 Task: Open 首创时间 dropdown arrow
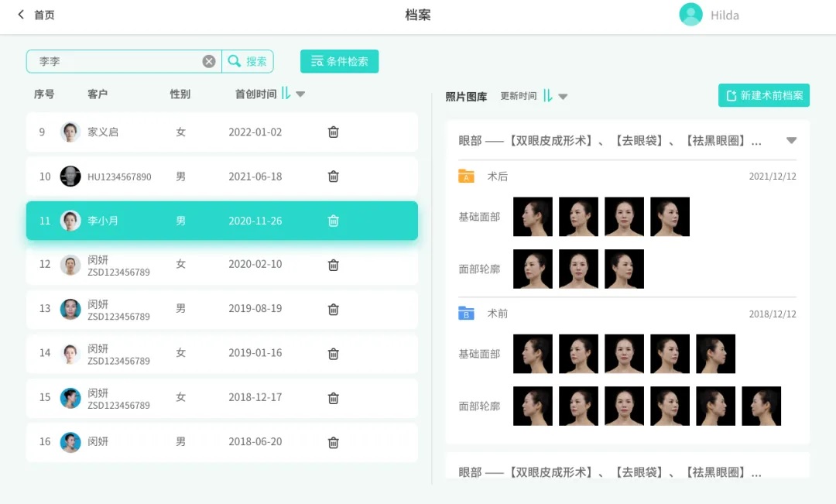pyautogui.click(x=300, y=94)
